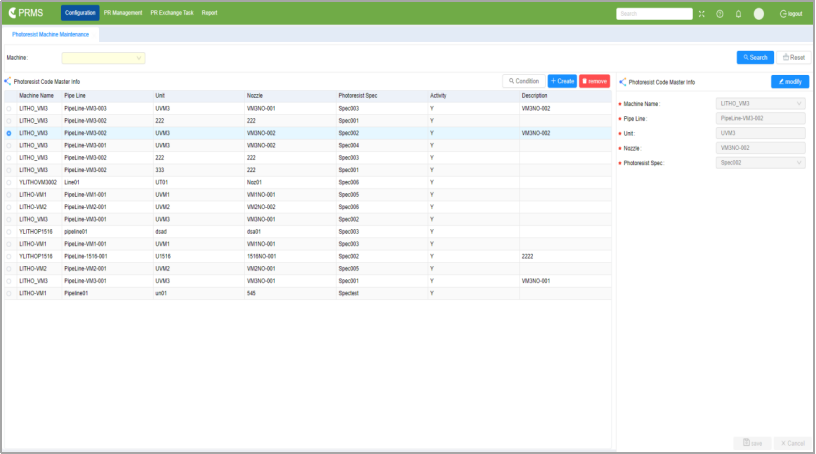Click share icon beside right Master Info title

point(622,82)
